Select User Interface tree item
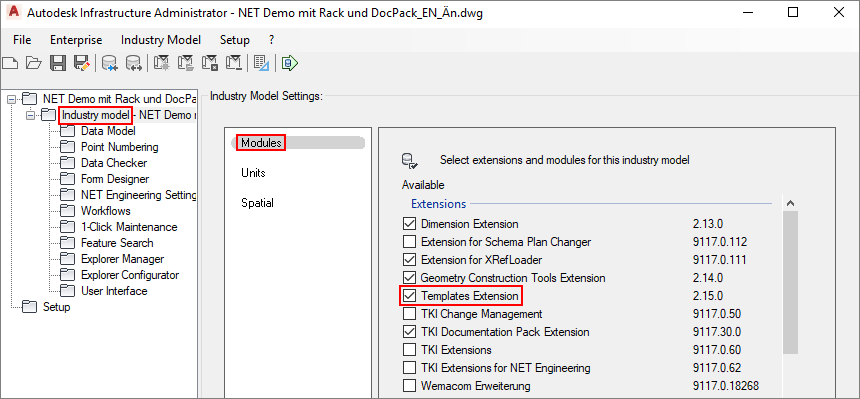This screenshot has height=399, width=860. point(114,290)
